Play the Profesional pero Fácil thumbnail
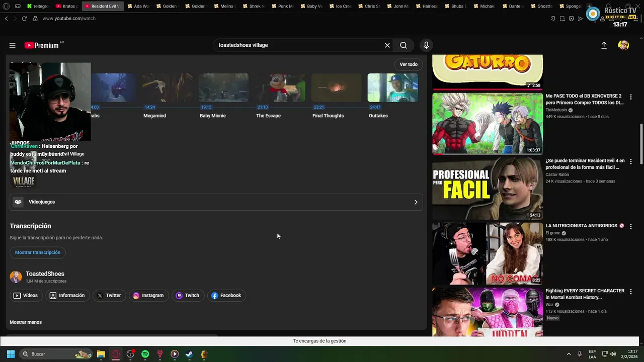644x362 pixels. click(488, 189)
